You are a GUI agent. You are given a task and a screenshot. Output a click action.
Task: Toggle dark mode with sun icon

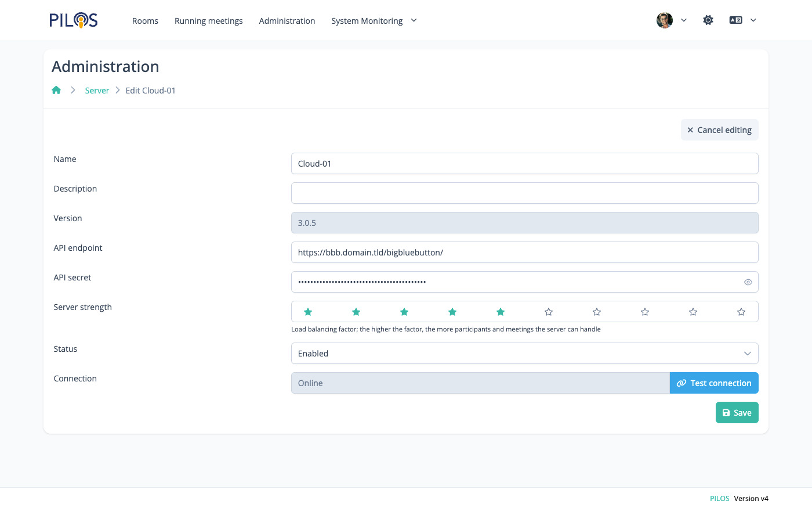pyautogui.click(x=708, y=20)
